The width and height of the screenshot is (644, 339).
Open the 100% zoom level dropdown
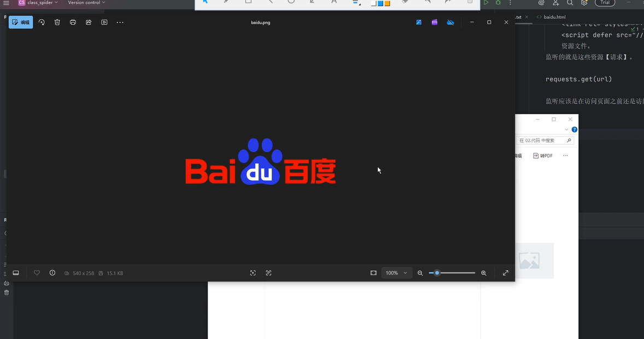[396, 273]
